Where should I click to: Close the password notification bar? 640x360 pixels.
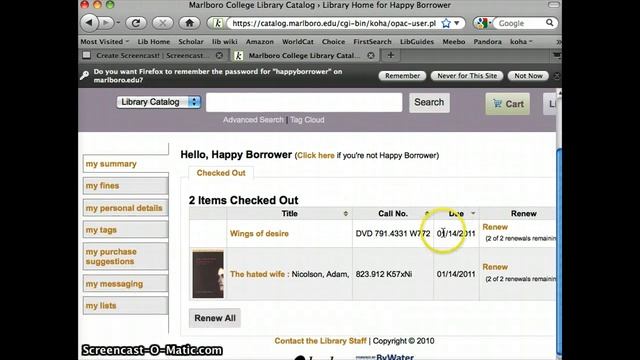(x=556, y=76)
